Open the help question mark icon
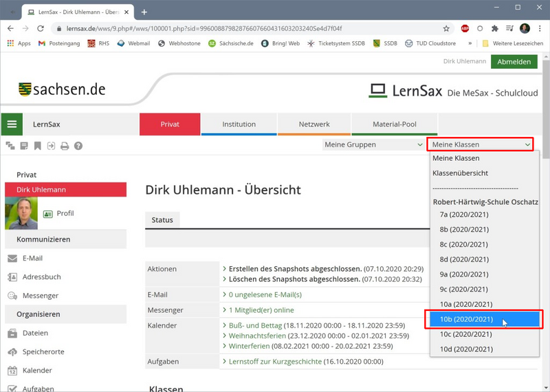This screenshot has height=392, width=550. [78, 146]
